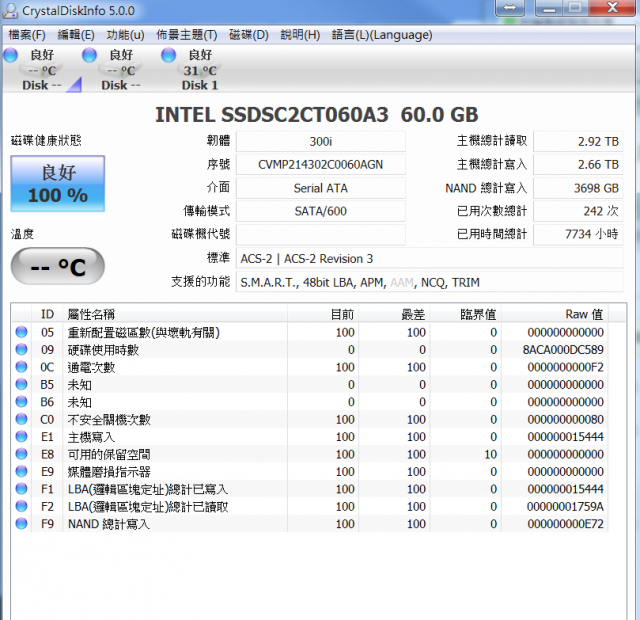The image size is (640, 620).
Task: Click the status orb for 媒體磨損指示器 row
Action: point(21,471)
